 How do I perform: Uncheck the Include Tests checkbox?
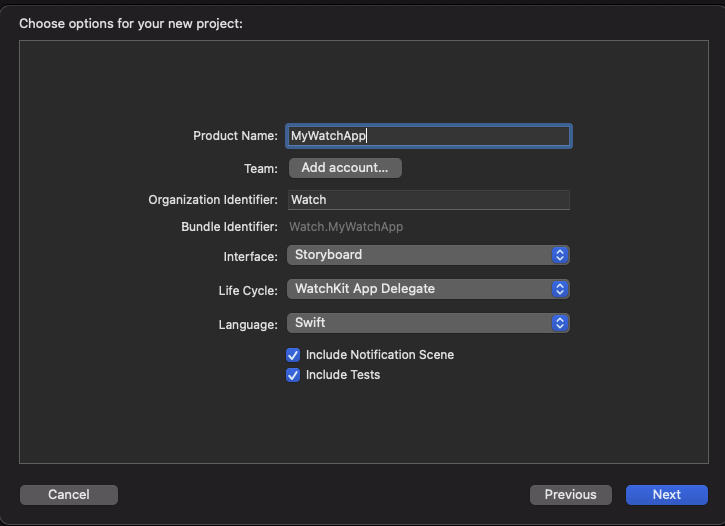click(293, 375)
